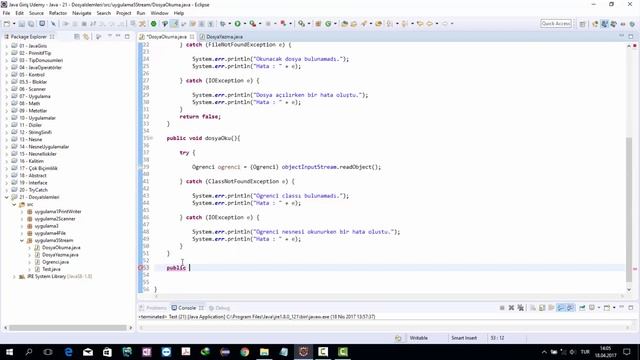The width and height of the screenshot is (640, 360).
Task: Click the green Run button icon
Action: click(x=237, y=24)
